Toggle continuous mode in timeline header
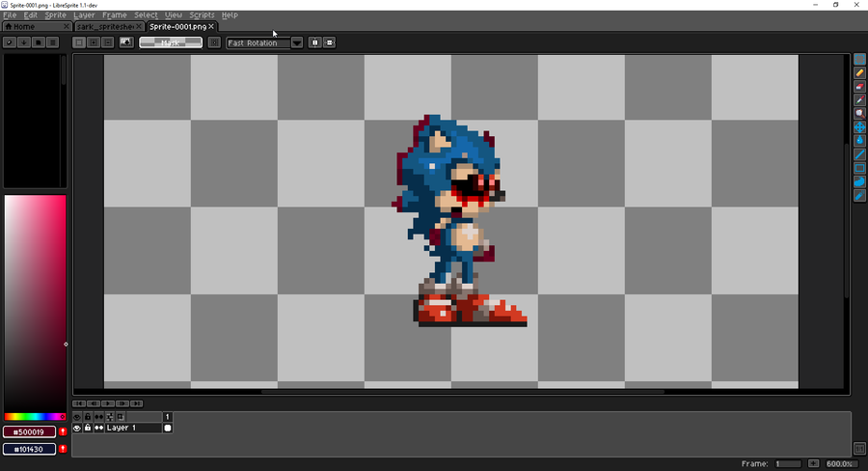This screenshot has width=868, height=471. pyautogui.click(x=98, y=417)
